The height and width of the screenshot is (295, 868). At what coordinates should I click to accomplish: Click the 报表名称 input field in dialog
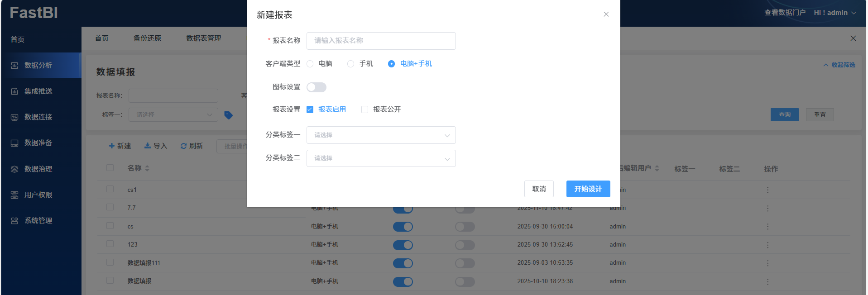pyautogui.click(x=381, y=41)
